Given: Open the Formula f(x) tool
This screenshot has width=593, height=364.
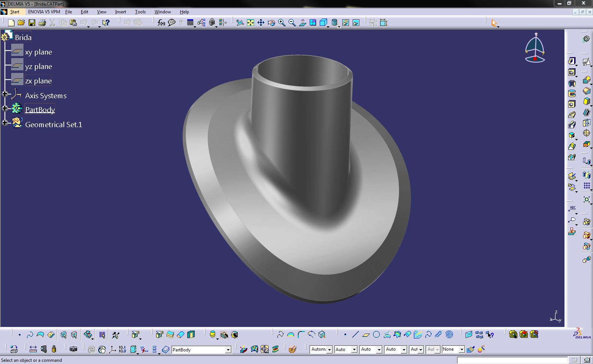Looking at the screenshot, I should [x=161, y=23].
